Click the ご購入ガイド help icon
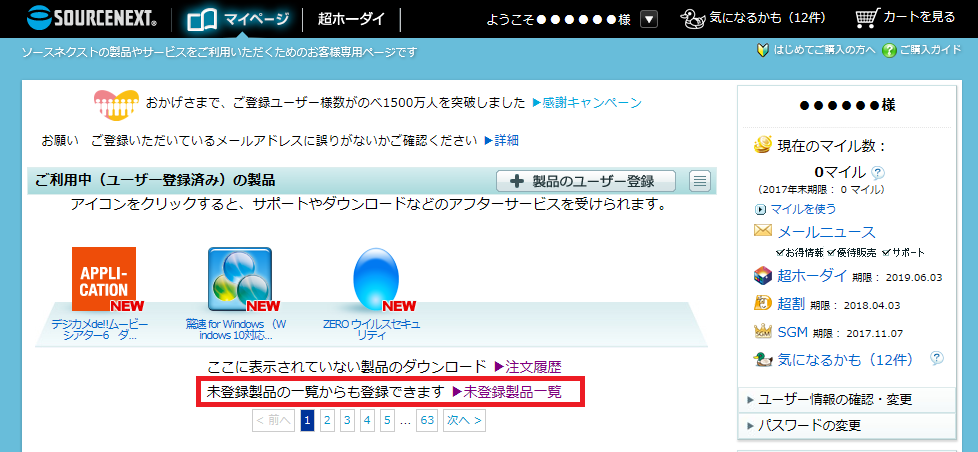Viewport: 978px width, 452px height. [x=889, y=50]
